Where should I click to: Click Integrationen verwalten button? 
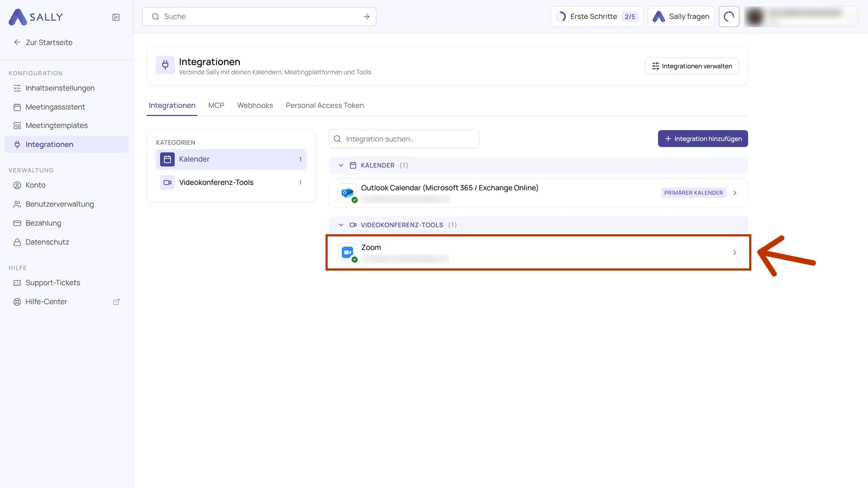692,66
